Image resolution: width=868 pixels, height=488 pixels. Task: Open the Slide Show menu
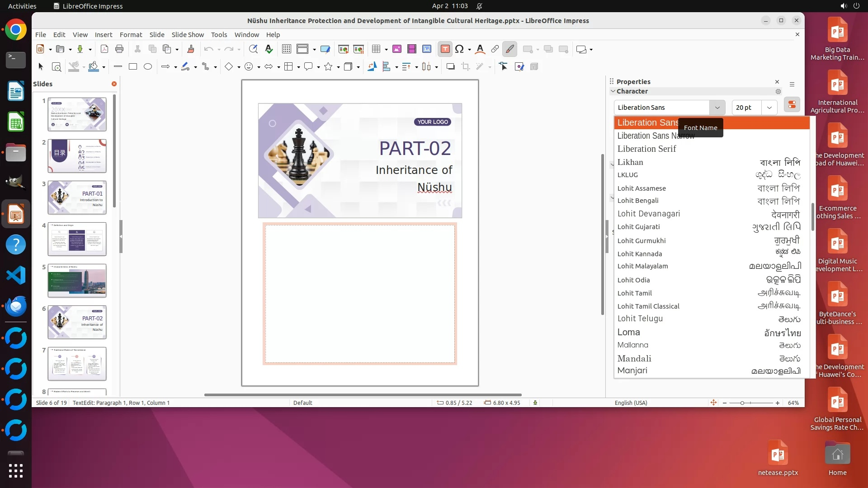point(188,35)
